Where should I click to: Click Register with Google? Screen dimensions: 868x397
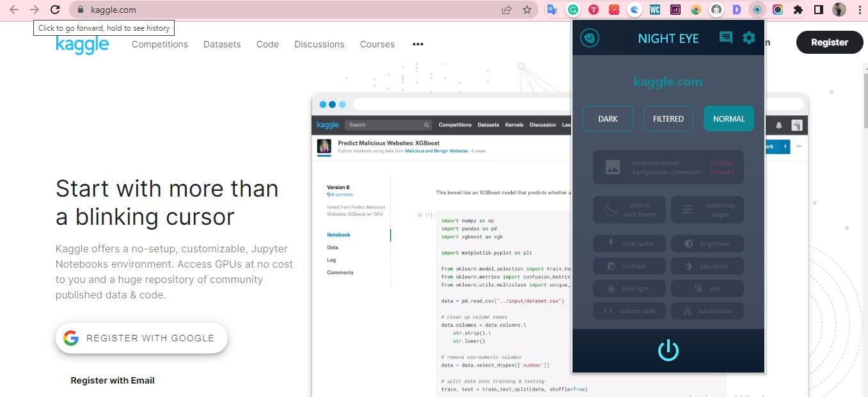coord(141,338)
